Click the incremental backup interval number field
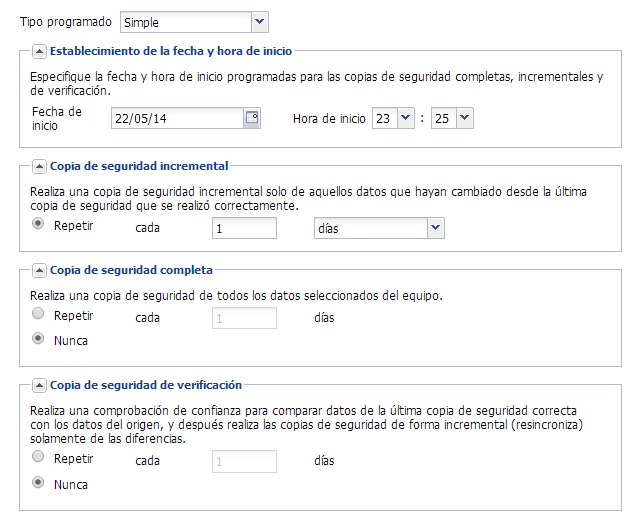The height and width of the screenshot is (524, 644). [244, 229]
